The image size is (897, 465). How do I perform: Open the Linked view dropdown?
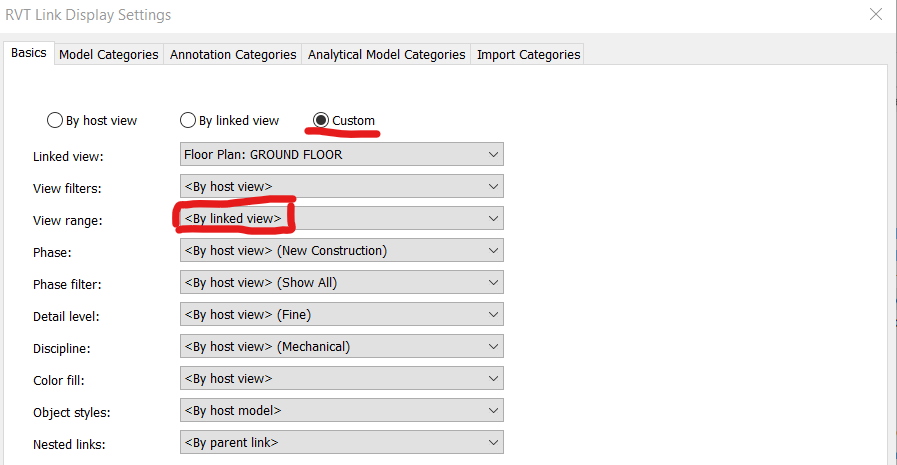342,154
